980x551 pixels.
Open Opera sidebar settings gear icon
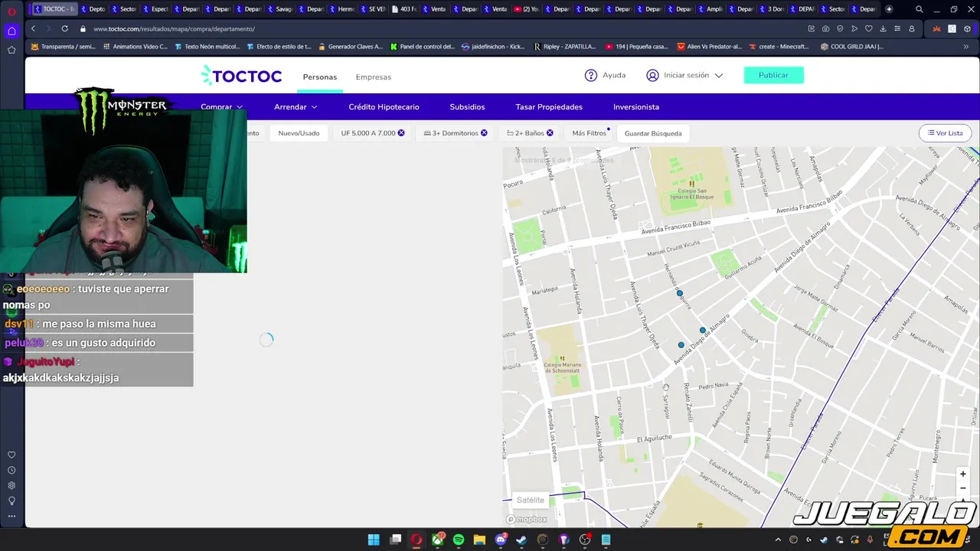pyautogui.click(x=11, y=485)
